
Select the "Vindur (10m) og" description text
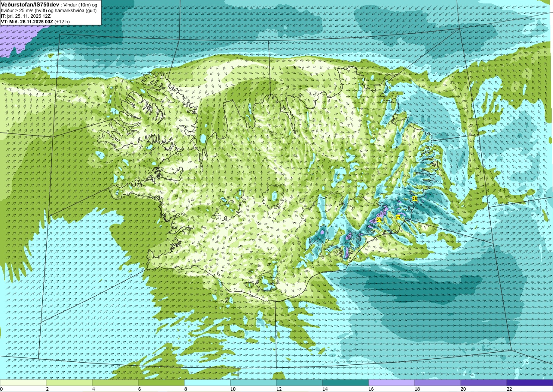coord(80,4)
